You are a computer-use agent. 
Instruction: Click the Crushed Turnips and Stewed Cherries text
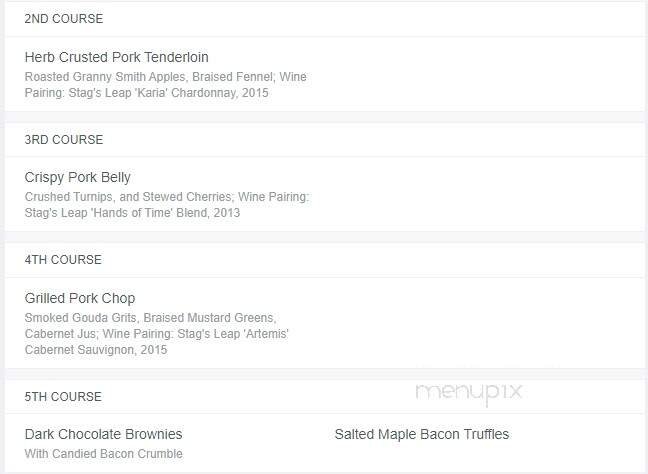pos(140,197)
